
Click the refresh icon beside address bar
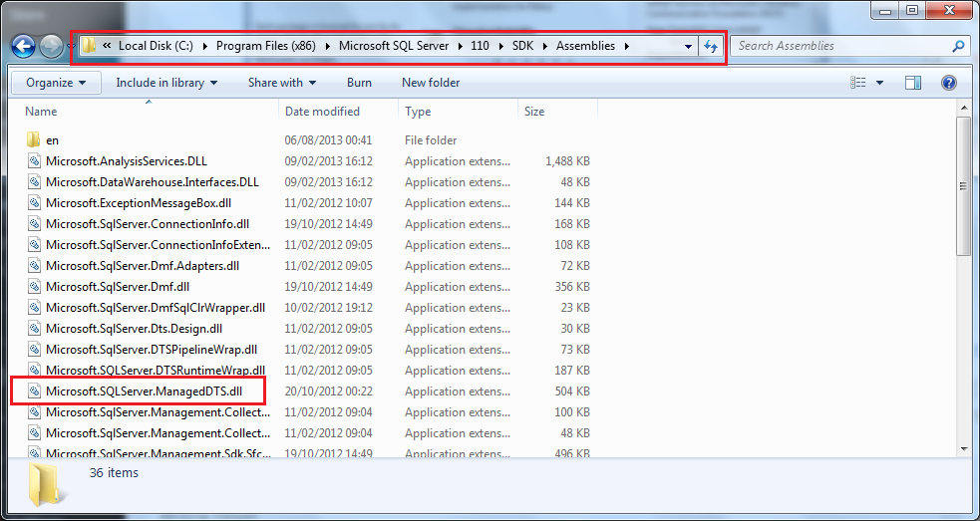tap(711, 46)
